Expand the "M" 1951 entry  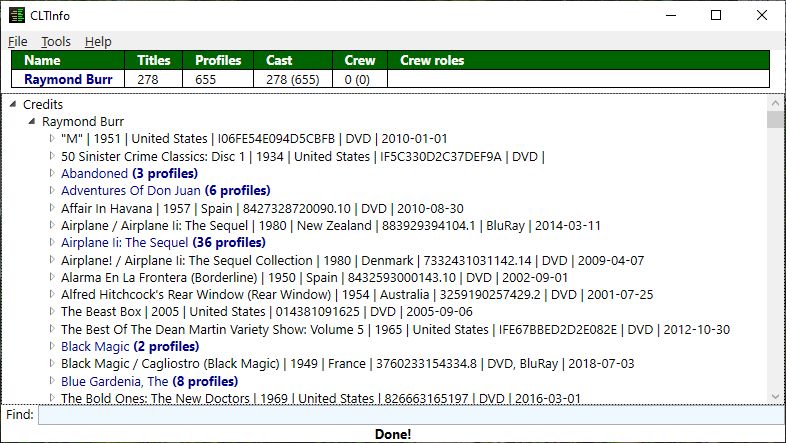[x=52, y=138]
